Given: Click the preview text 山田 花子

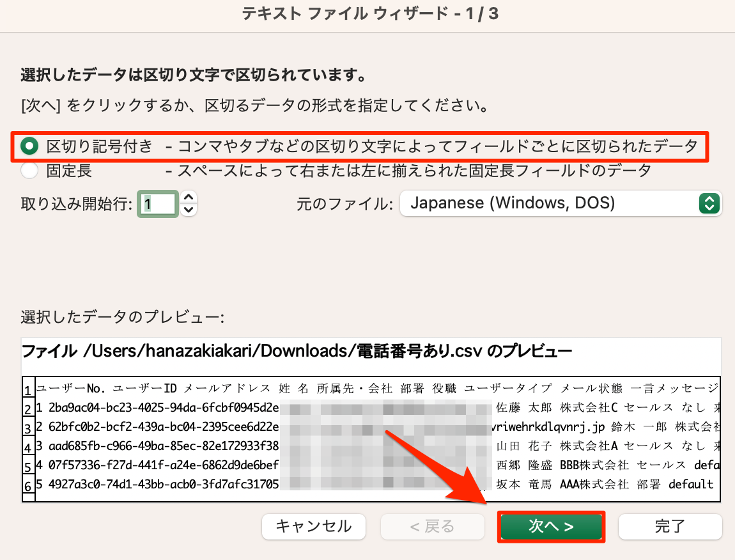Looking at the screenshot, I should pos(524,446).
